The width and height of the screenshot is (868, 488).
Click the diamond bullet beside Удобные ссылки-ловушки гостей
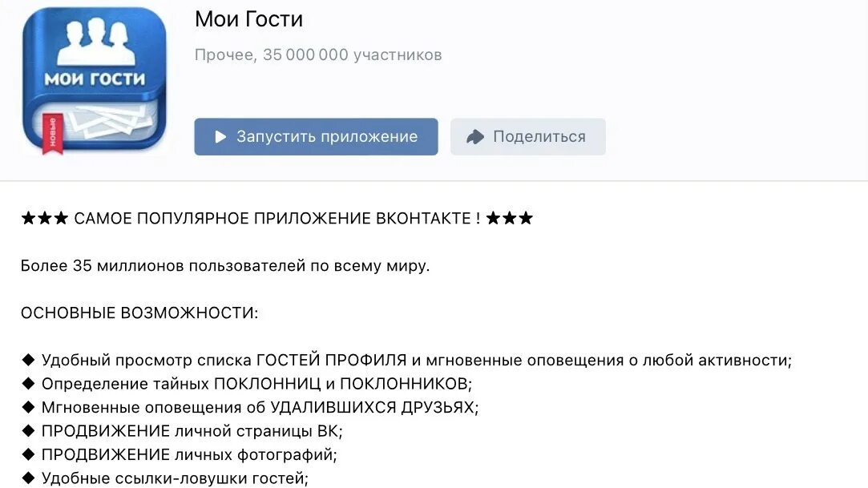[x=29, y=478]
